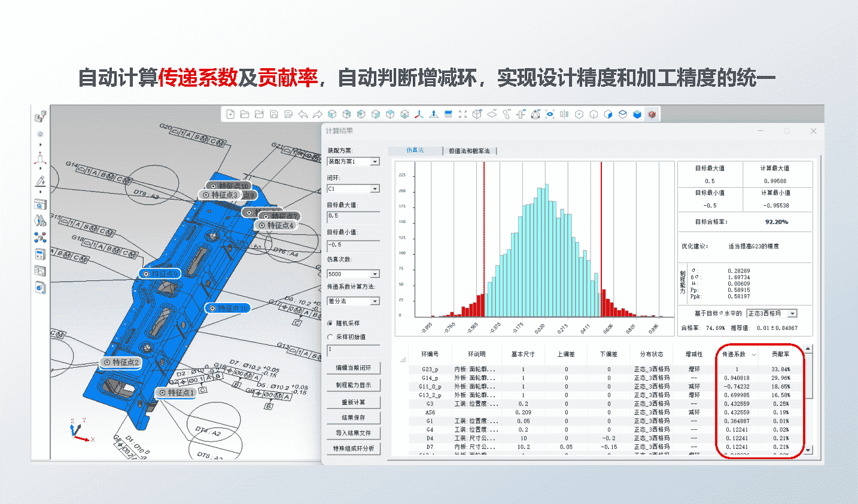Click the hexagon with center dot icon
This screenshot has height=504, width=858.
tap(579, 114)
